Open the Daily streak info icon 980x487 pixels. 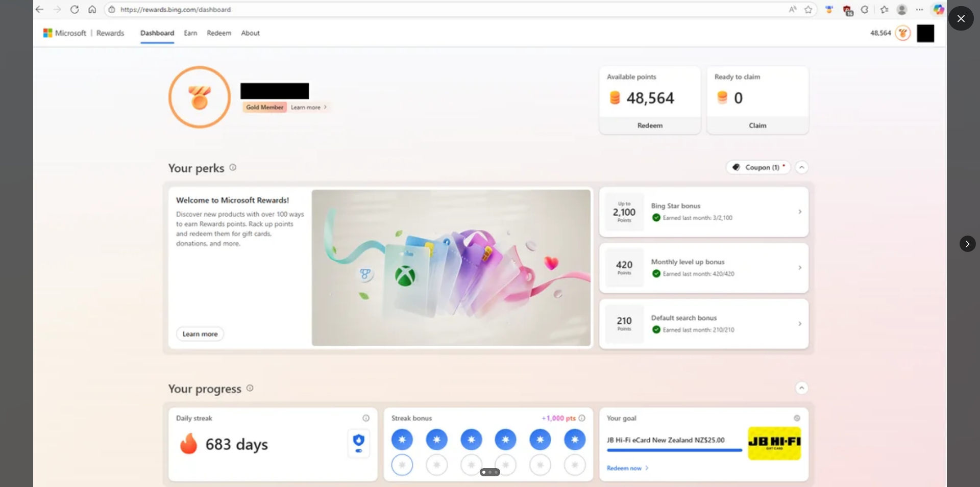coord(366,418)
